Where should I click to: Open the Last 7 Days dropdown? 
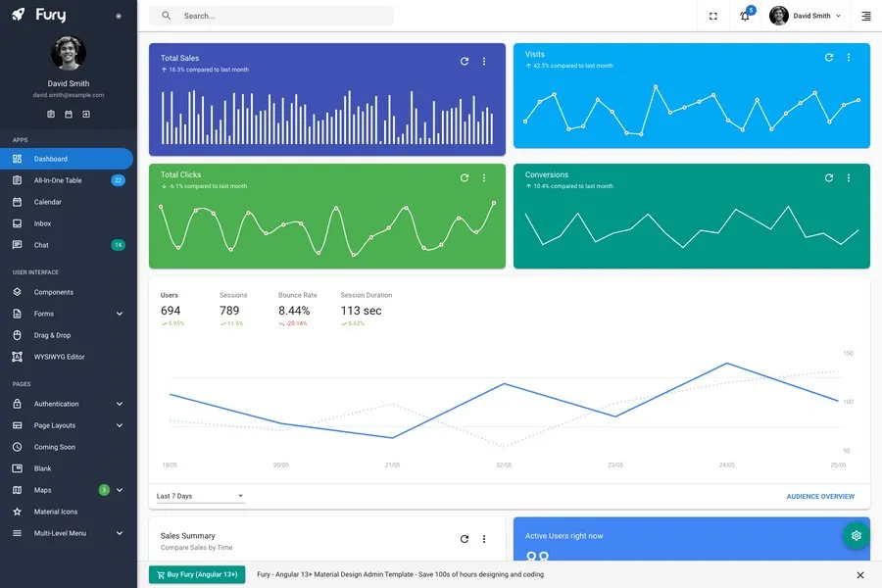click(x=199, y=496)
